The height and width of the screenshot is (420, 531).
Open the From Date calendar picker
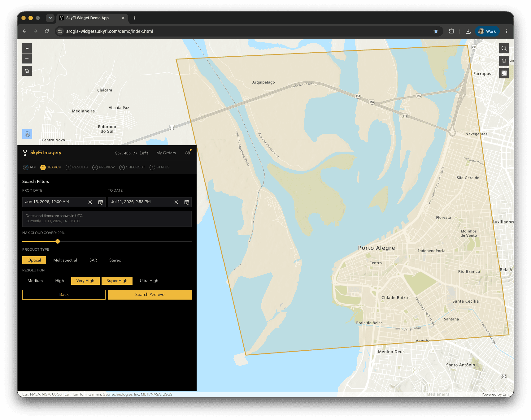[101, 202]
